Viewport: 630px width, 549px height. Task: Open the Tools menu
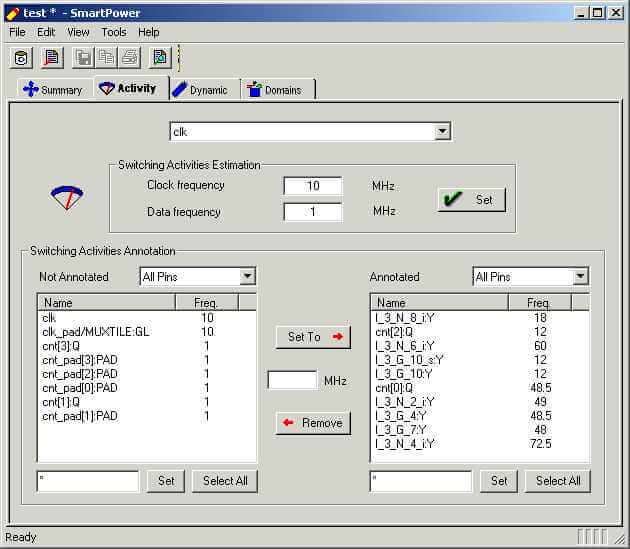point(114,32)
